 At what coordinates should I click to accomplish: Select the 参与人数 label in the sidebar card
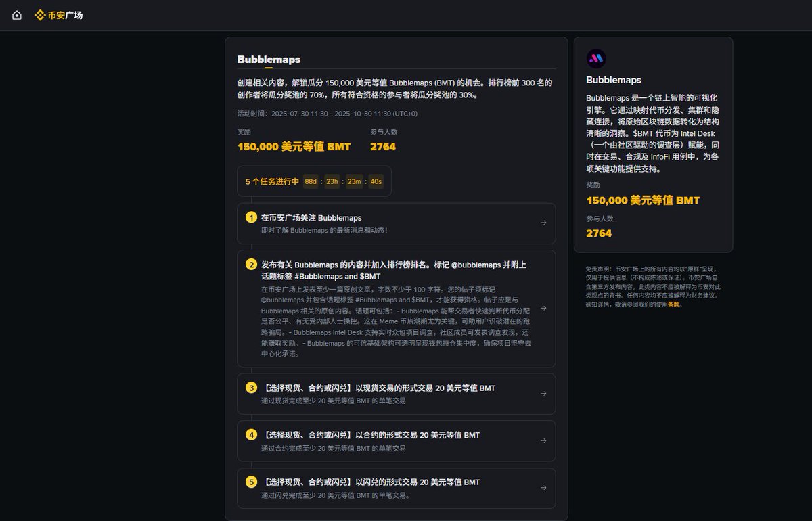coord(600,219)
